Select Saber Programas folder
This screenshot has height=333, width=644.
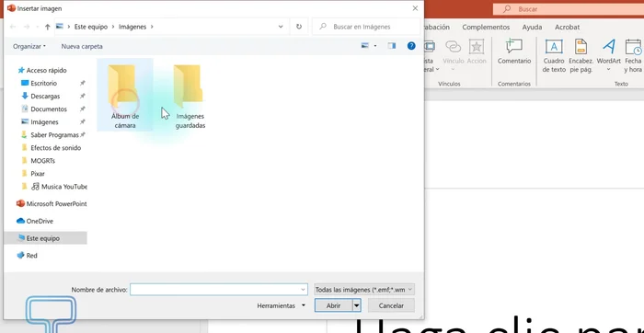tap(54, 135)
